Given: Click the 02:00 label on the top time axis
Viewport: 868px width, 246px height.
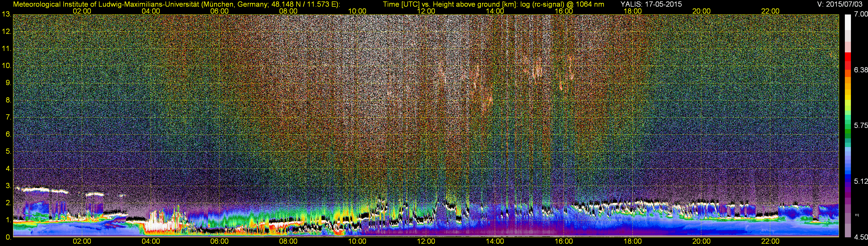Looking at the screenshot, I should tap(82, 11).
